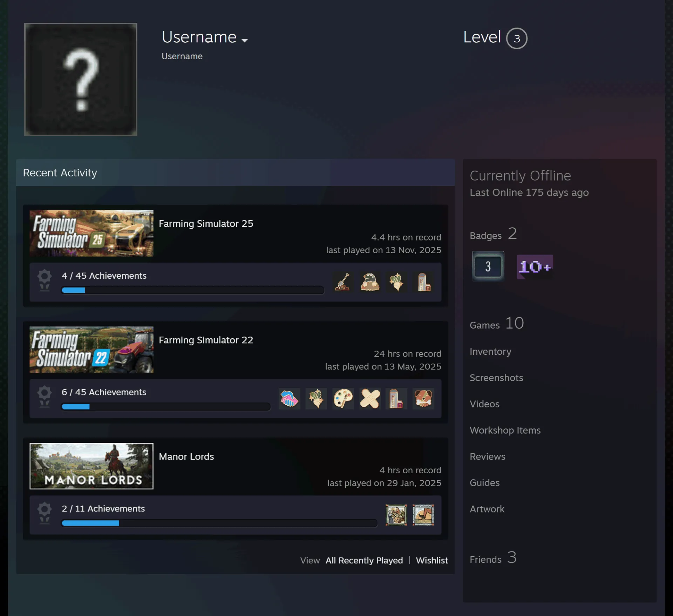This screenshot has width=673, height=616.
Task: Click the Manor Lords title link
Action: (186, 456)
